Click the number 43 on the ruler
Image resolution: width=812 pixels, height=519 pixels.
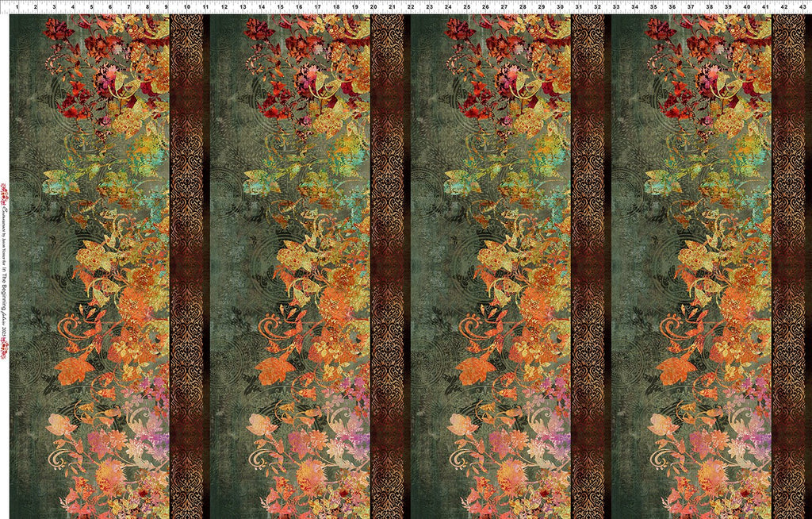[802, 7]
